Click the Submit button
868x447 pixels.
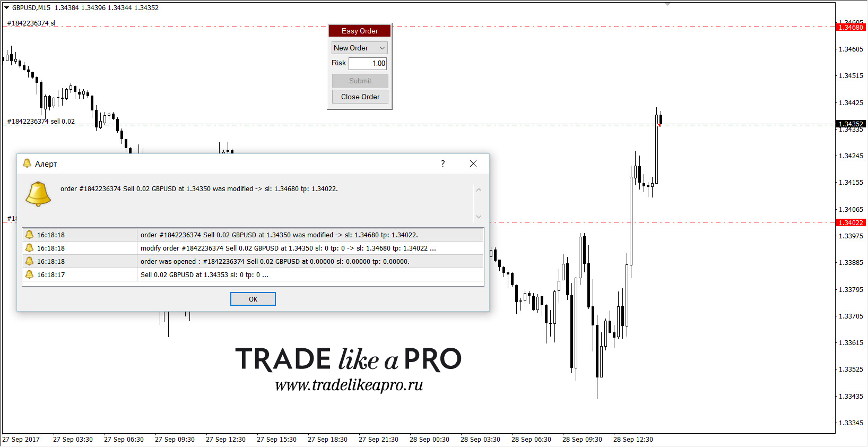point(360,81)
